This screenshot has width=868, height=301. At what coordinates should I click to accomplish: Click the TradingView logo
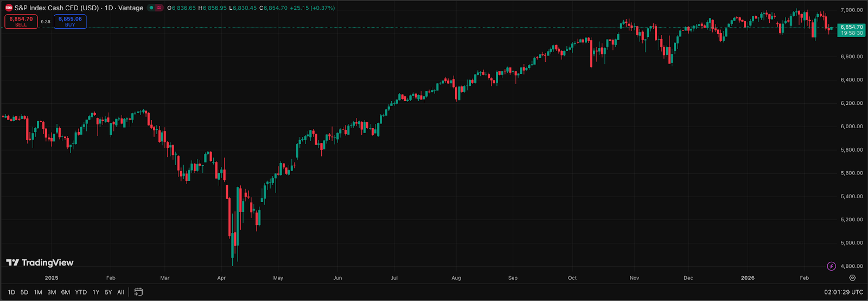click(x=40, y=263)
